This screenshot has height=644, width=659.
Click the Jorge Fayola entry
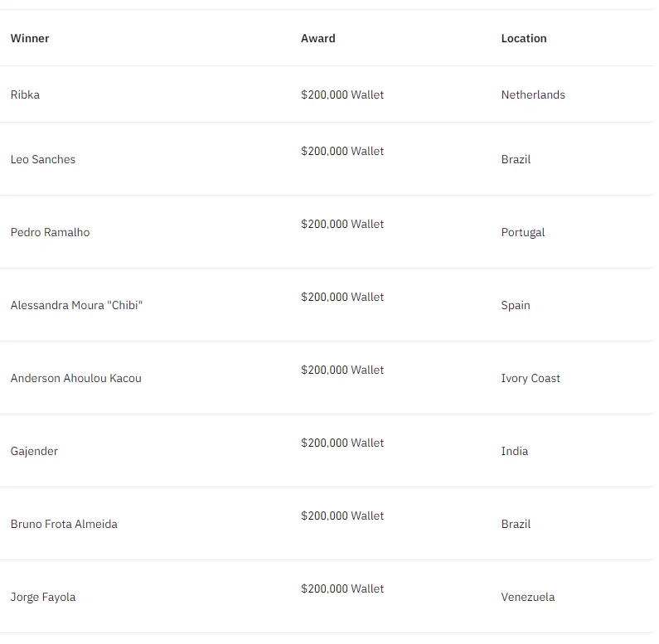pyautogui.click(x=43, y=598)
